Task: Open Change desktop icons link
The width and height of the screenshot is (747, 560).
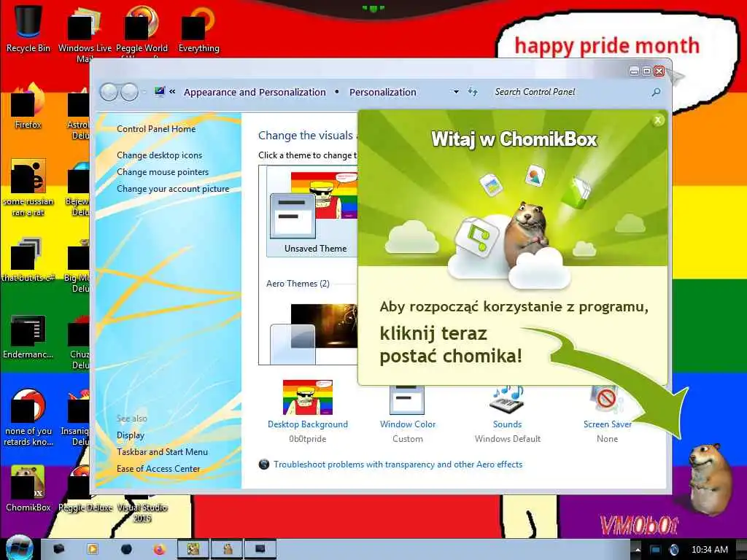Action: pos(159,155)
